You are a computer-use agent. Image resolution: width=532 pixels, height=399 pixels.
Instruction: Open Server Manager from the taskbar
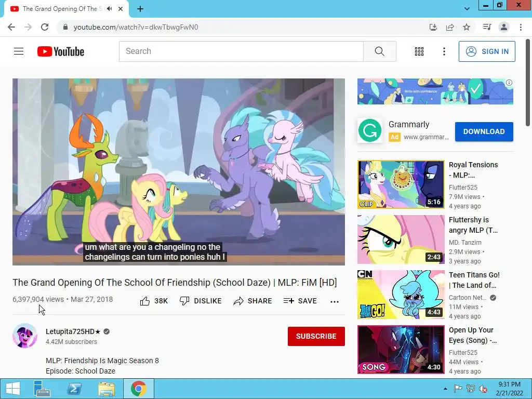(42, 389)
